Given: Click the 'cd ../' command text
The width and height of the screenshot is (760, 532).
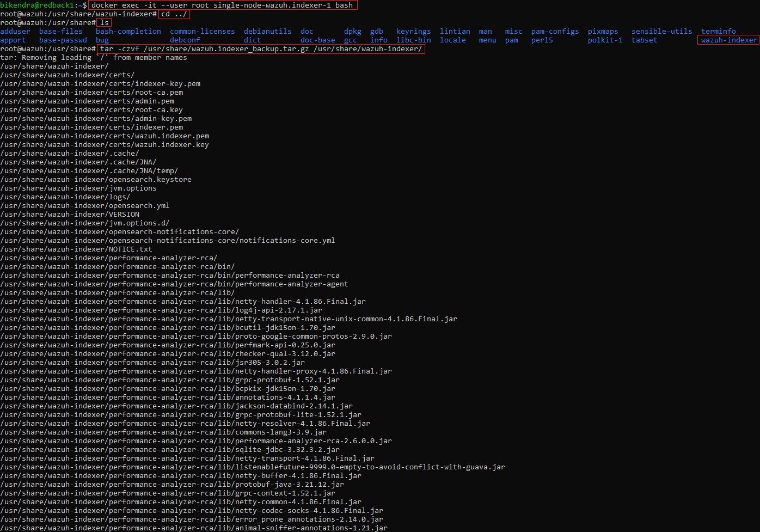Looking at the screenshot, I should pyautogui.click(x=174, y=14).
